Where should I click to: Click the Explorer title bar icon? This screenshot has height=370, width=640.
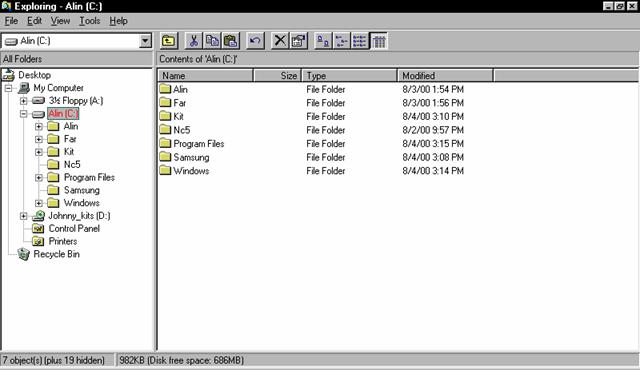point(7,6)
